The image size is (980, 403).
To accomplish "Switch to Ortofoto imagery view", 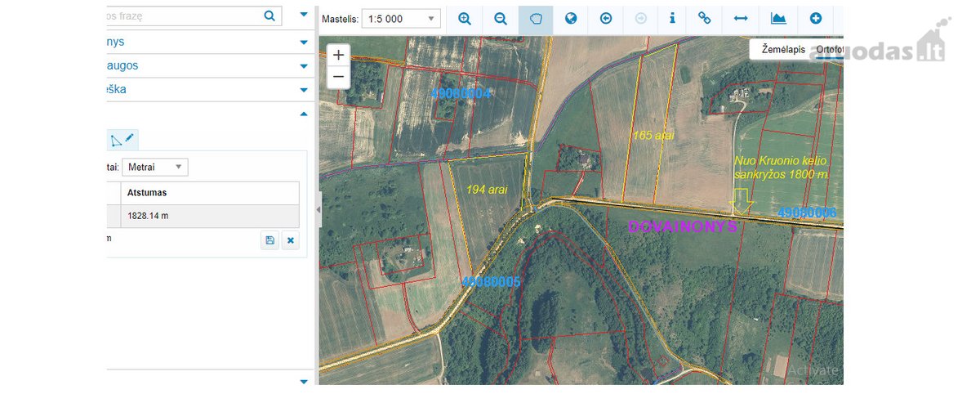I will 826,50.
